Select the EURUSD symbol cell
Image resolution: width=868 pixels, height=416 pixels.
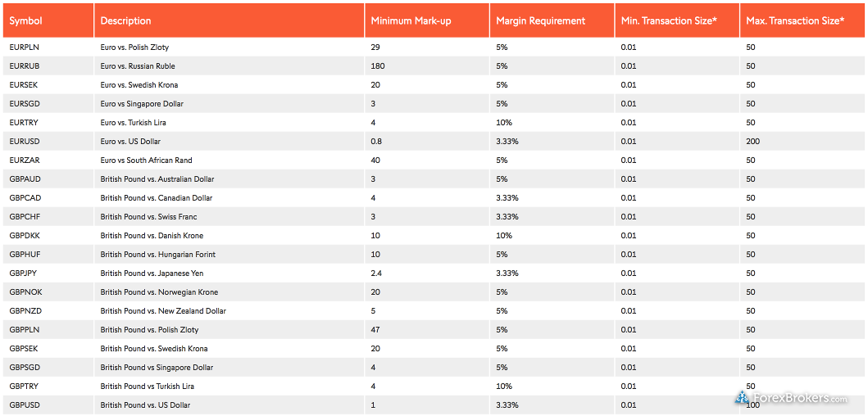pos(25,142)
